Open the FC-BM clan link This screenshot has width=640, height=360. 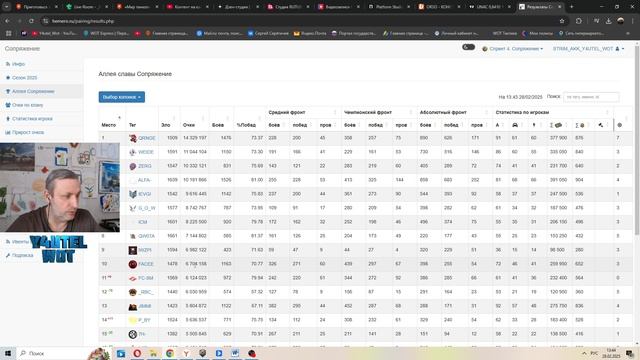pyautogui.click(x=146, y=278)
